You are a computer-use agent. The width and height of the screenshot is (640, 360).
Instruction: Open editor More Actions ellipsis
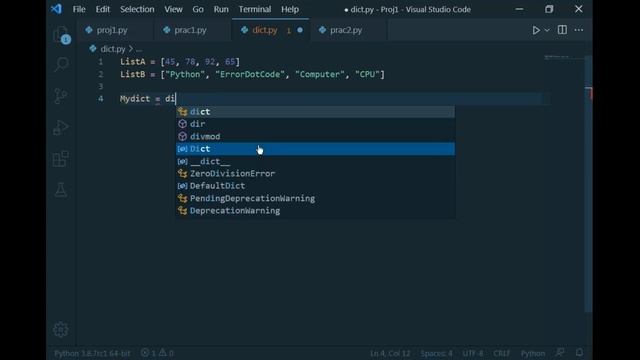pos(579,30)
